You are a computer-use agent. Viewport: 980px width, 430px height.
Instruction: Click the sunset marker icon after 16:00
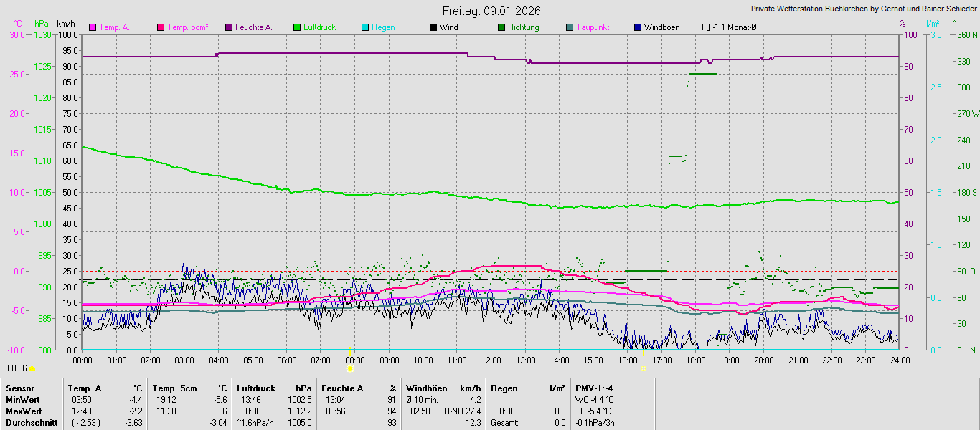644,368
